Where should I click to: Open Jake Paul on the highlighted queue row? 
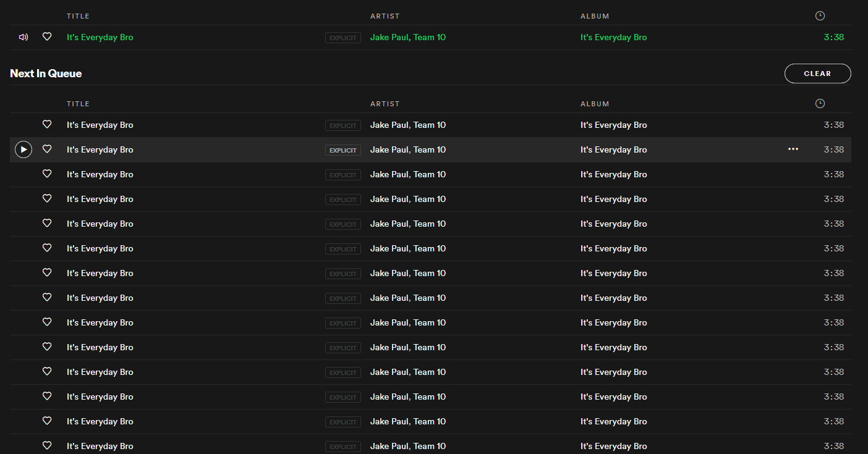[389, 149]
